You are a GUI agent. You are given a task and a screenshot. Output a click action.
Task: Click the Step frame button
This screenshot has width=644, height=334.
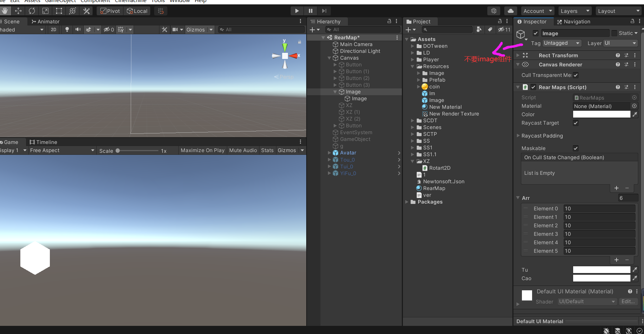point(324,11)
